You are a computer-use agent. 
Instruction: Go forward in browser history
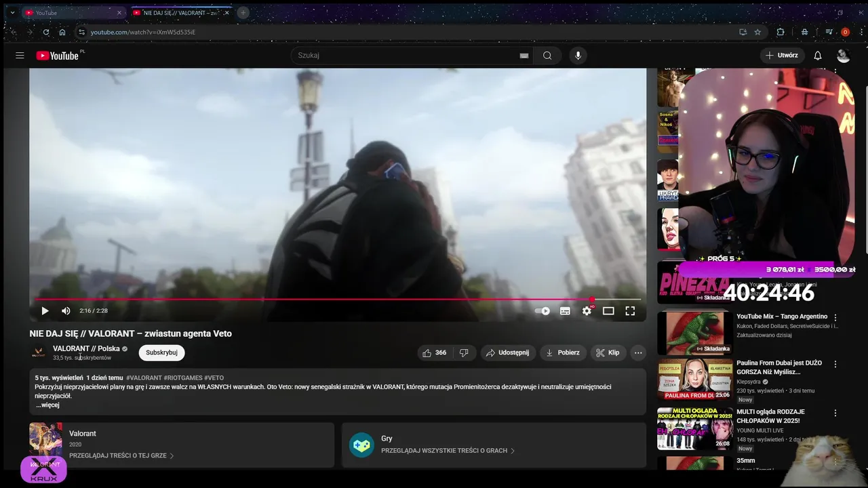click(30, 32)
